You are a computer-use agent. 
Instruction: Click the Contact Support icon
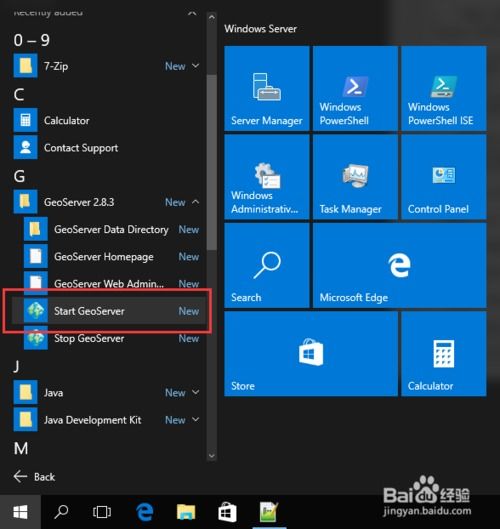pyautogui.click(x=25, y=147)
